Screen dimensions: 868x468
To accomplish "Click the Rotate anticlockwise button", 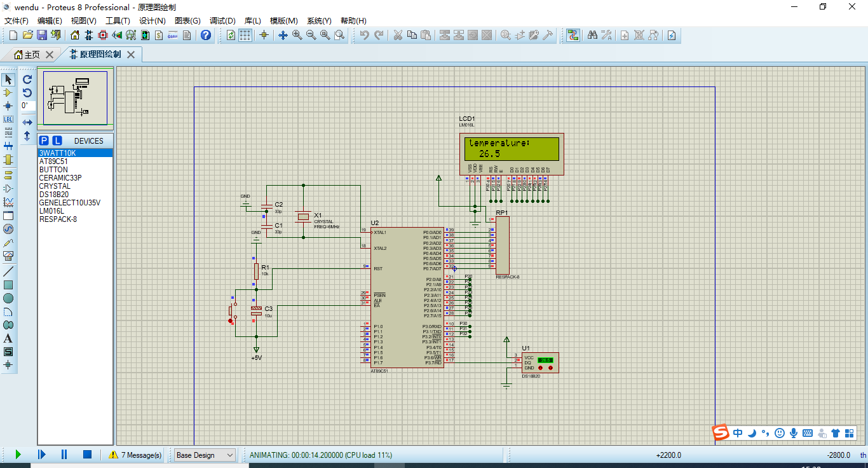I will point(27,93).
